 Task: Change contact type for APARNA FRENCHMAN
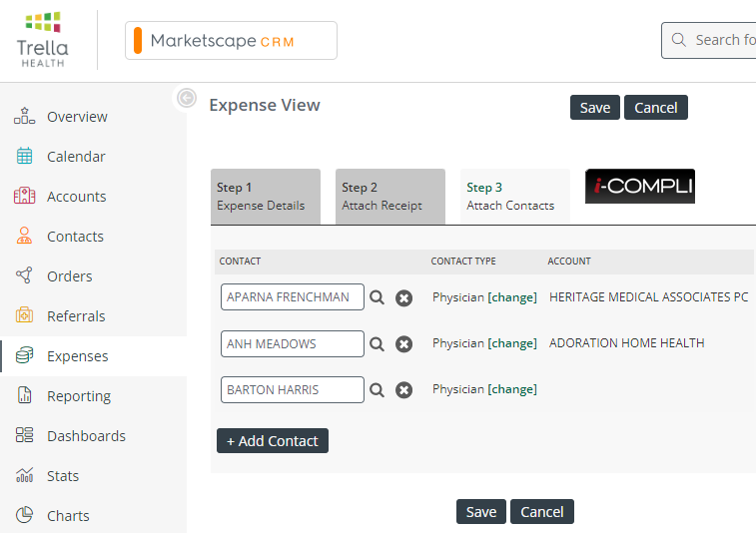(x=512, y=297)
